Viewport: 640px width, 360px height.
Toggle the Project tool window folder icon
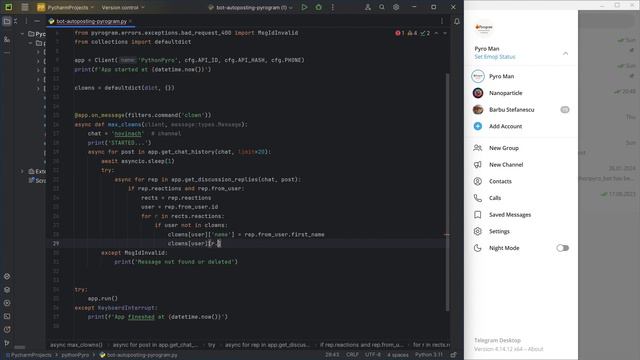[x=7, y=21]
